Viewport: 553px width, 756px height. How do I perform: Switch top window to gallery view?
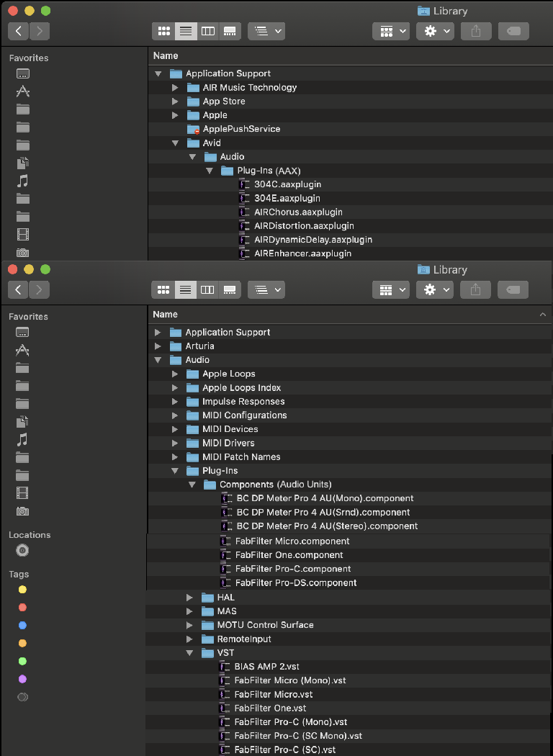(x=230, y=32)
